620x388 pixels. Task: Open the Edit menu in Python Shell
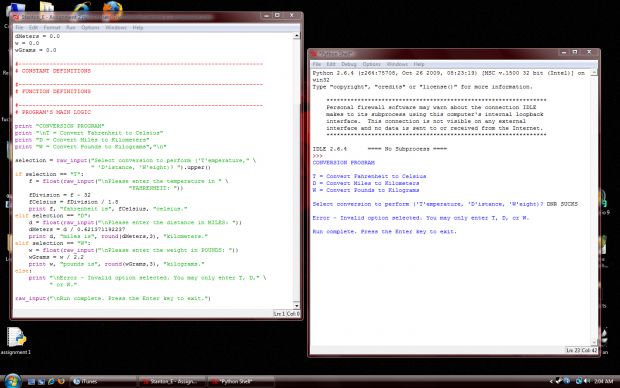(x=331, y=64)
